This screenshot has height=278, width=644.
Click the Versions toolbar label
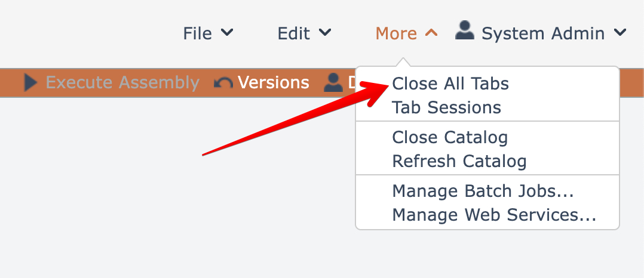273,83
